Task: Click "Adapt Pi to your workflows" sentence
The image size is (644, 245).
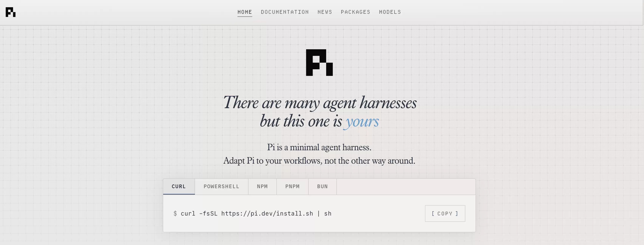Action: (319, 161)
